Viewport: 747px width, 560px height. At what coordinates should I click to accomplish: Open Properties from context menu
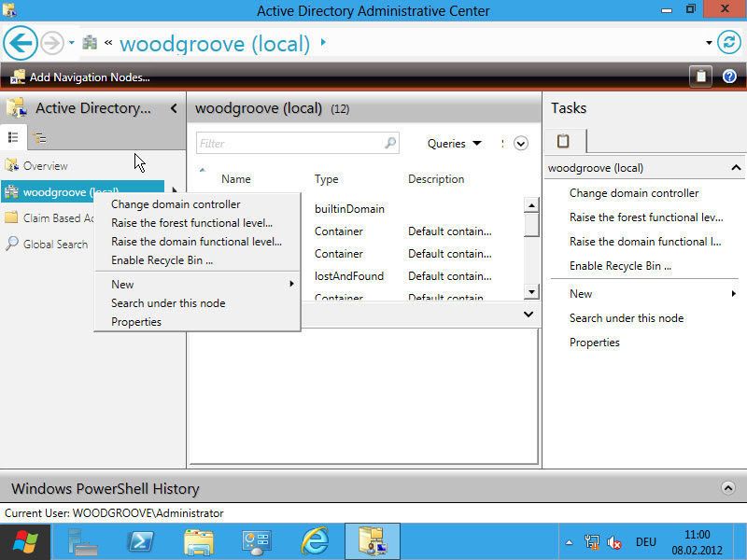136,322
